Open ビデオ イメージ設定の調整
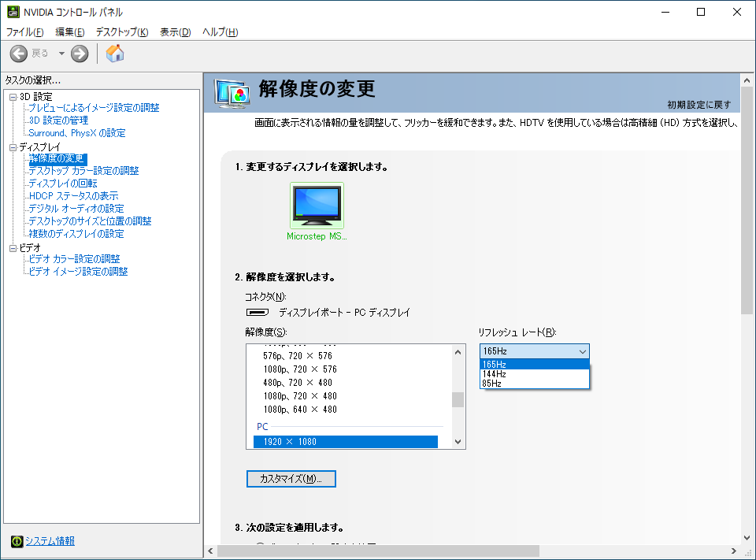 pyautogui.click(x=78, y=272)
